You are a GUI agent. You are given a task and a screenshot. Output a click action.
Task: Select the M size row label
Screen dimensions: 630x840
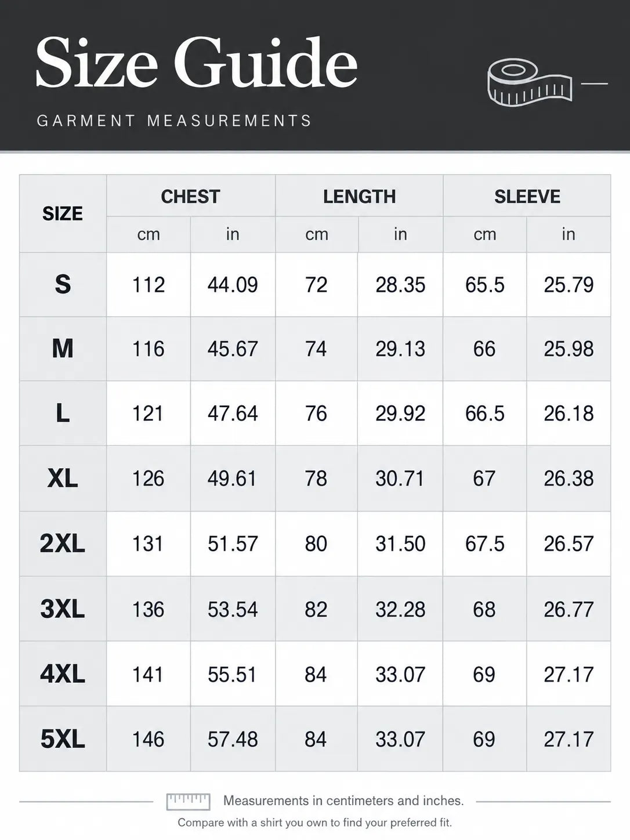pyautogui.click(x=63, y=349)
